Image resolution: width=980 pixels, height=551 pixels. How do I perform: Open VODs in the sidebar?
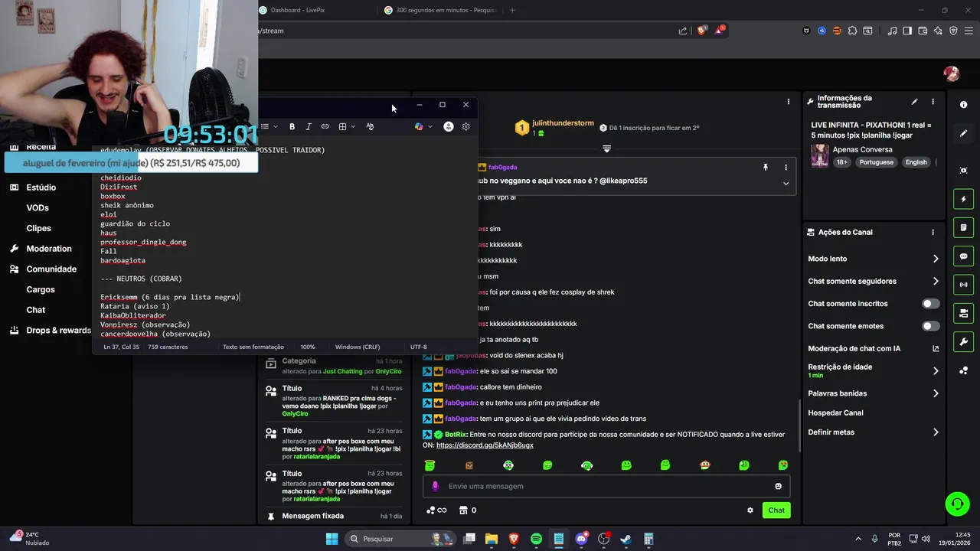click(38, 208)
